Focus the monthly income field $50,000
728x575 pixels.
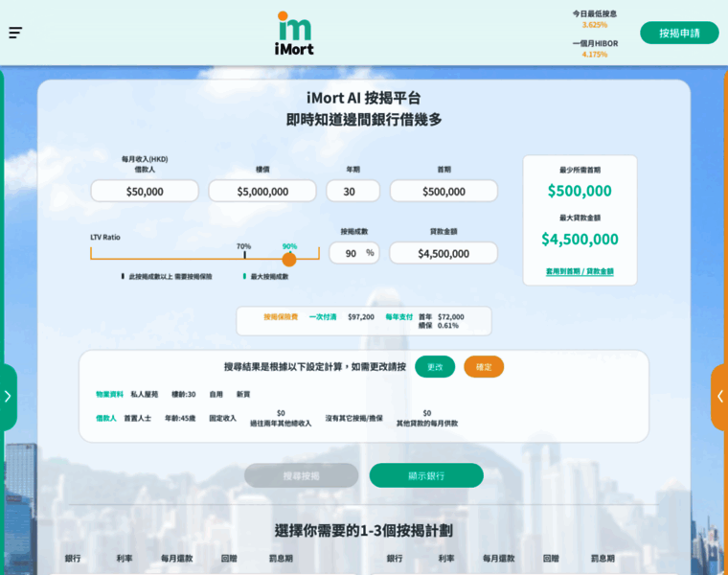pyautogui.click(x=145, y=192)
